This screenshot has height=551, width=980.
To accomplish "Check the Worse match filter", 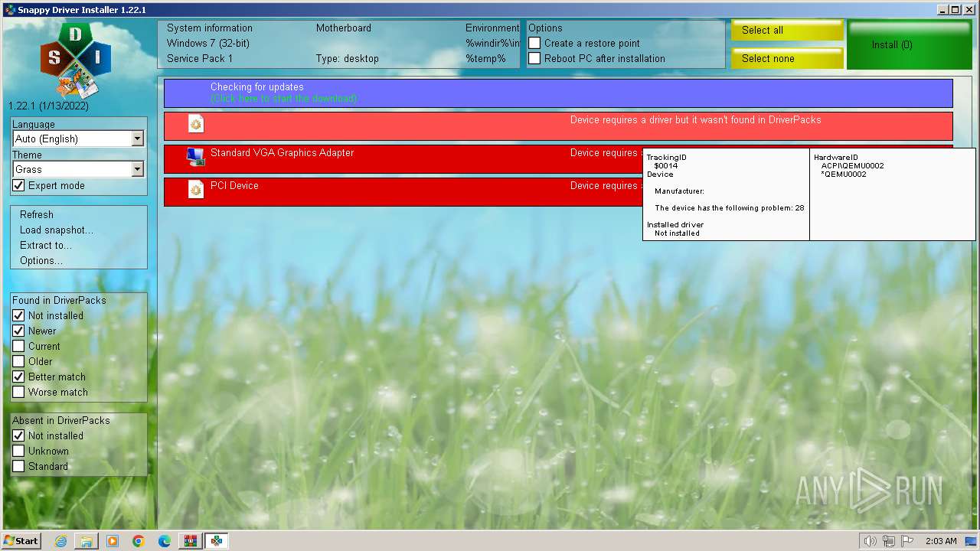I will [x=19, y=393].
